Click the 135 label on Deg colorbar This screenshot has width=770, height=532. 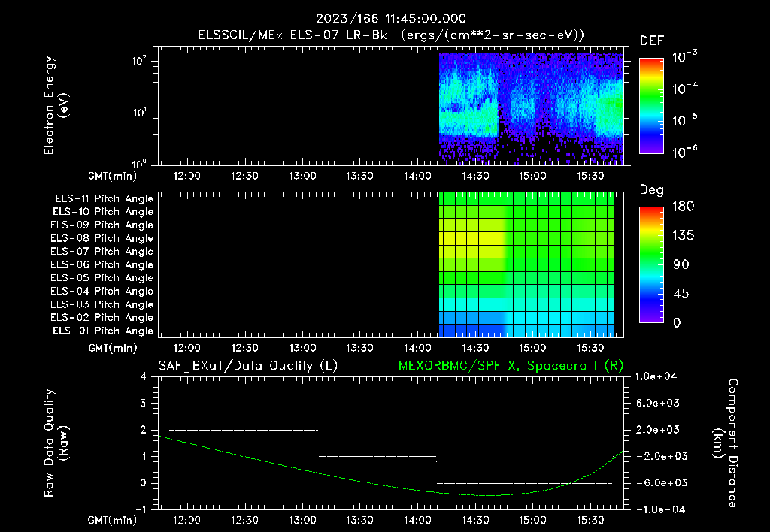click(x=683, y=236)
